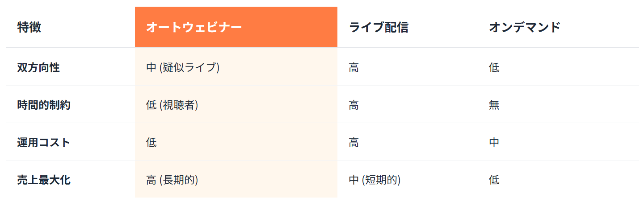Click 高 in the 双方向性 row

click(x=354, y=68)
